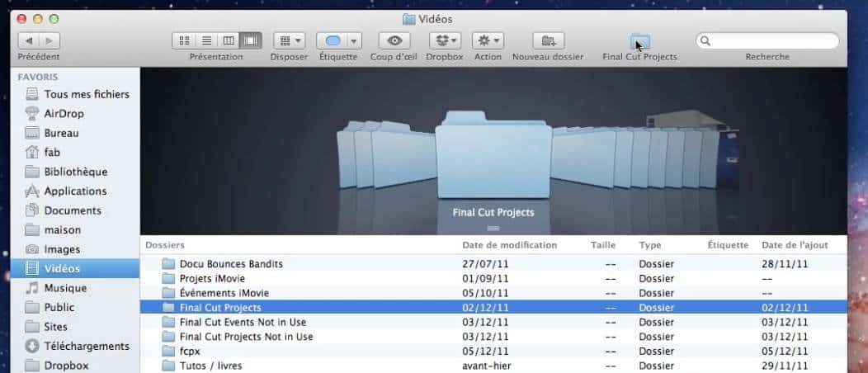The width and height of the screenshot is (868, 373).
Task: Open the Action gear menu
Action: [488, 40]
